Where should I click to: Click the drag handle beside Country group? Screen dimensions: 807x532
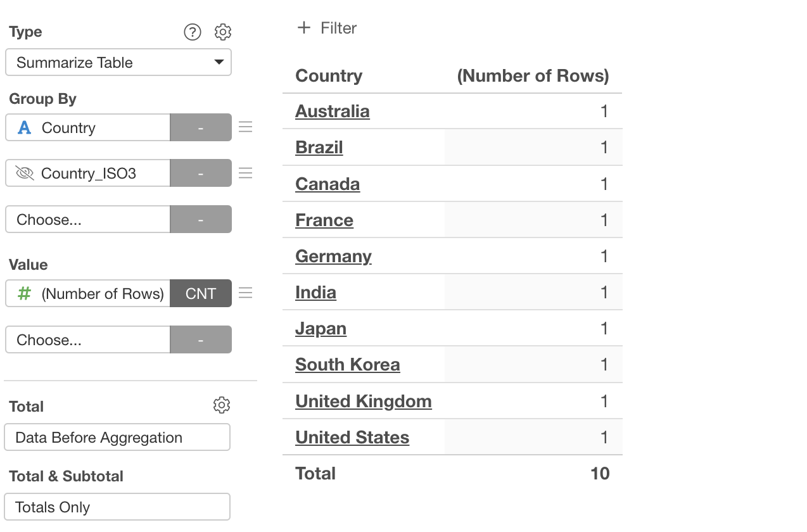point(246,127)
